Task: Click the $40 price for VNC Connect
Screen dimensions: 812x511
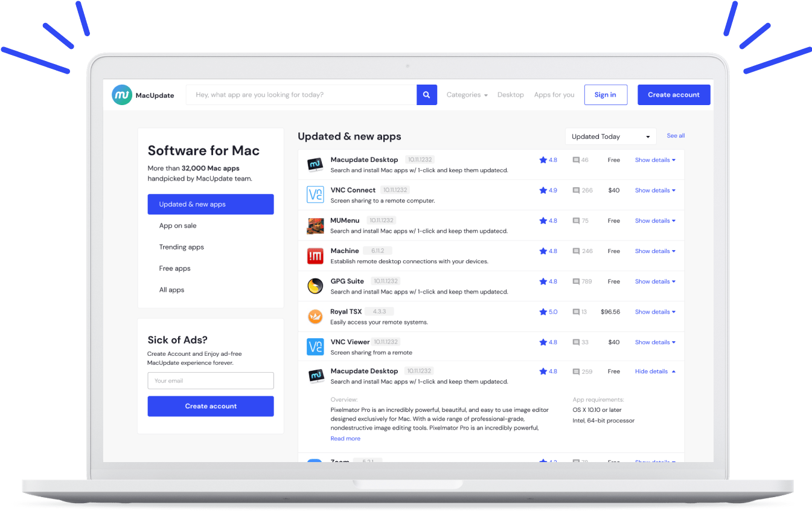Action: click(x=614, y=190)
